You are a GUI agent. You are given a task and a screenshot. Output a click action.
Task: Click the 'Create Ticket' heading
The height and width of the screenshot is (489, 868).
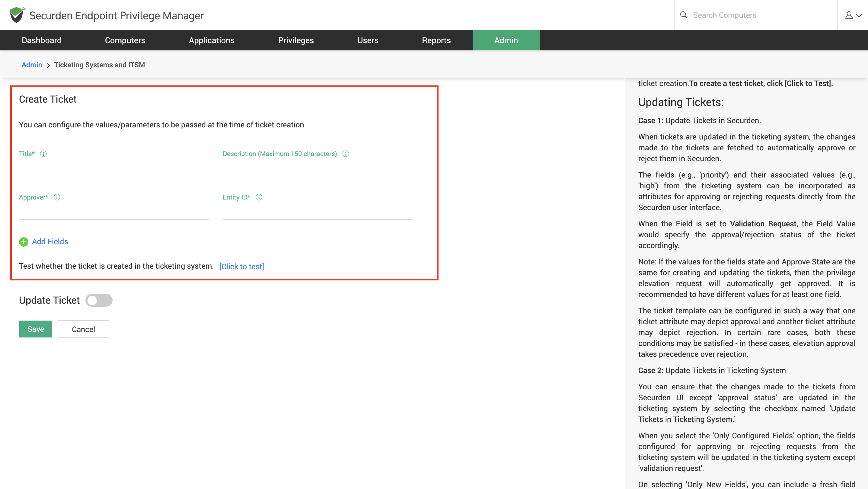tap(47, 99)
